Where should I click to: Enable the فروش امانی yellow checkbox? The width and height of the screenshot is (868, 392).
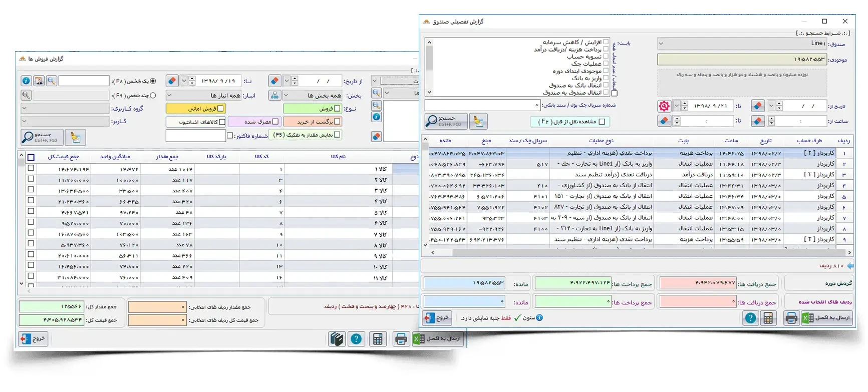point(221,108)
